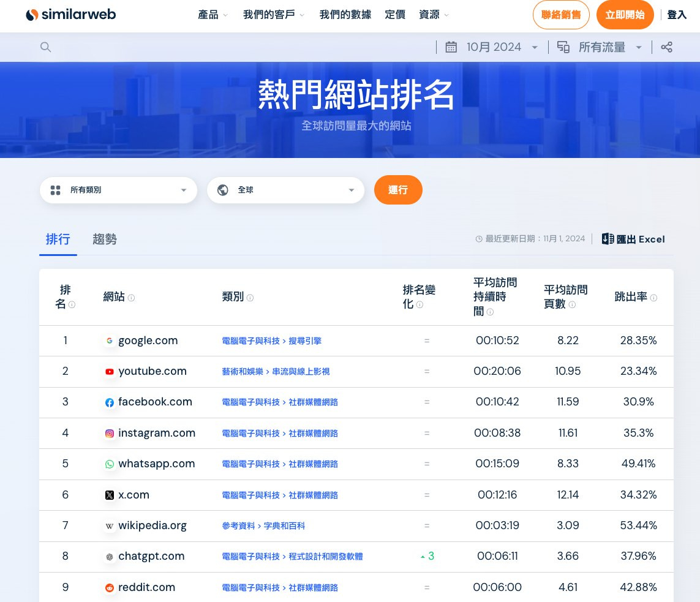Click the info icon next to 排名 header
Image resolution: width=700 pixels, height=602 pixels.
72,305
